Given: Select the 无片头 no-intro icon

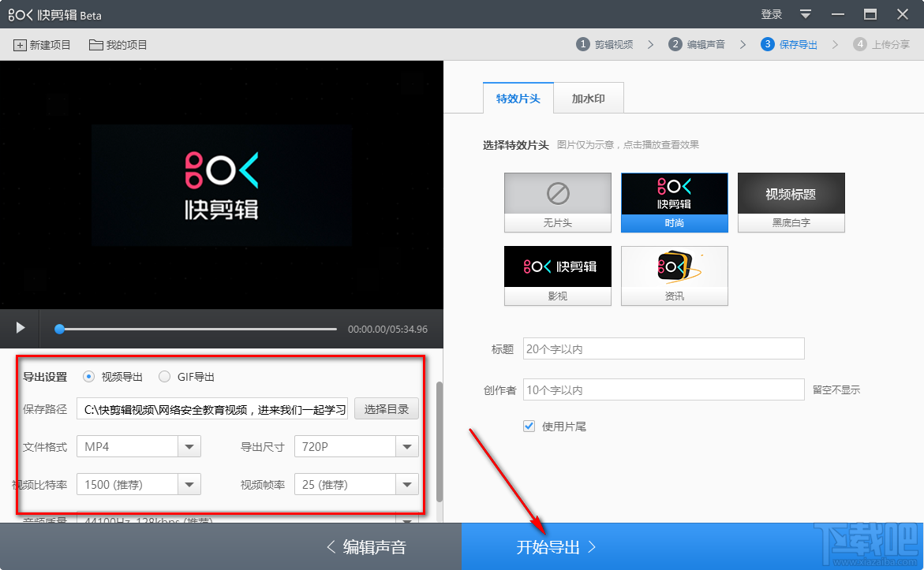Looking at the screenshot, I should point(558,192).
